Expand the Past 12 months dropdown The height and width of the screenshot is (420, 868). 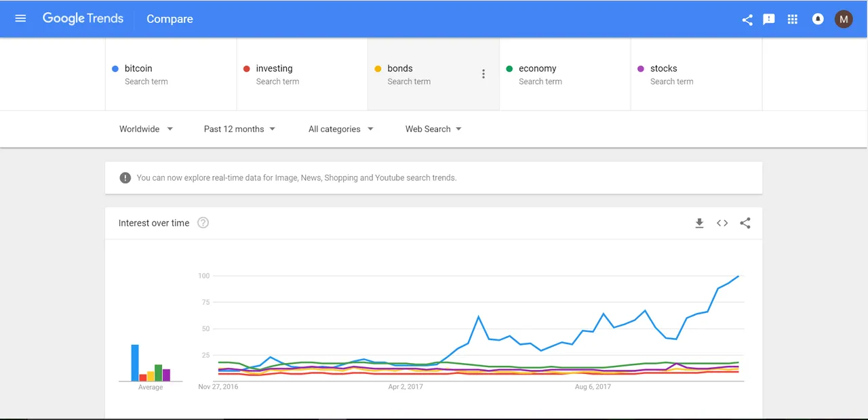(239, 129)
